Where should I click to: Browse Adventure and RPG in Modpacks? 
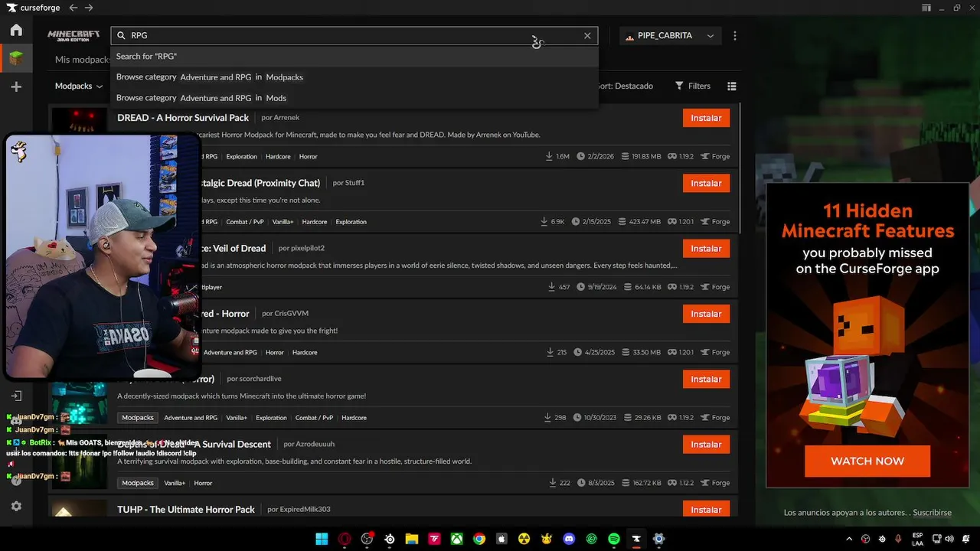point(354,77)
